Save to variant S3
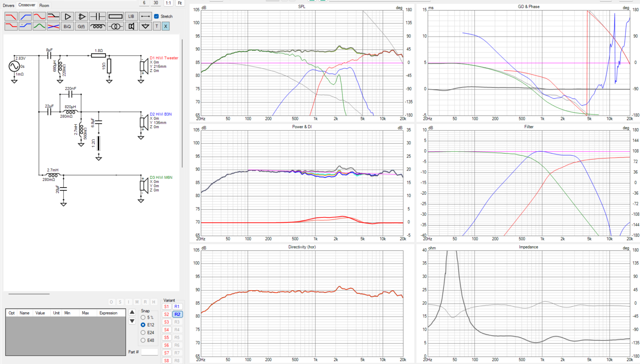Viewport: 640px width, 364px height. click(x=167, y=322)
